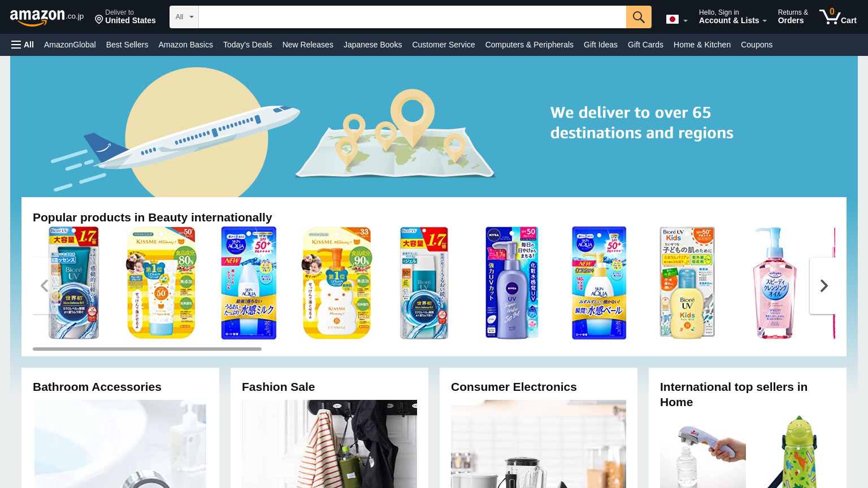The width and height of the screenshot is (868, 488).
Task: Open the hamburger All menu
Action: (x=23, y=45)
